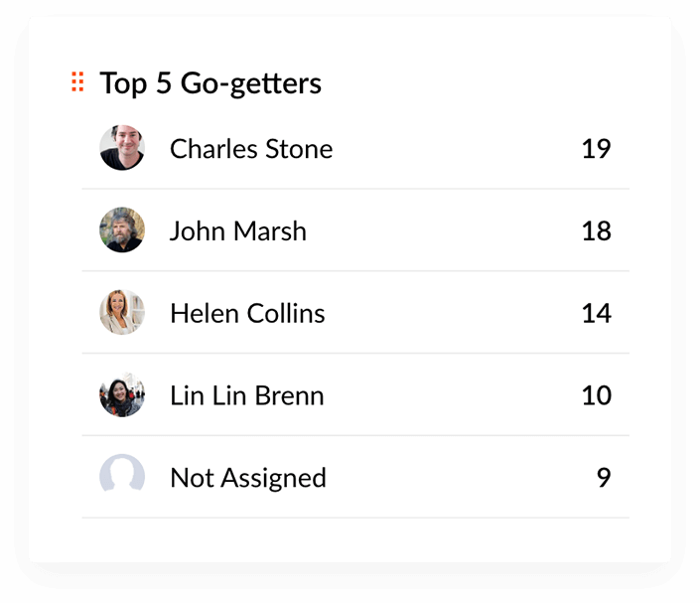Open the Lin Lin Brenn entry
Screen dimensions: 700x603
tap(247, 396)
